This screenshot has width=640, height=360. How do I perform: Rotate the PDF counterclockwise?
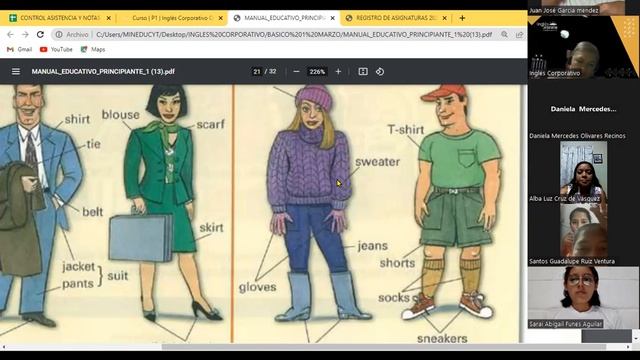coord(380,71)
